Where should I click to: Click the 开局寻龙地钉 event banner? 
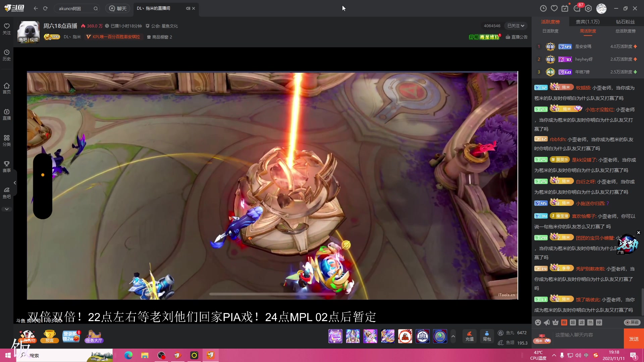click(x=485, y=37)
